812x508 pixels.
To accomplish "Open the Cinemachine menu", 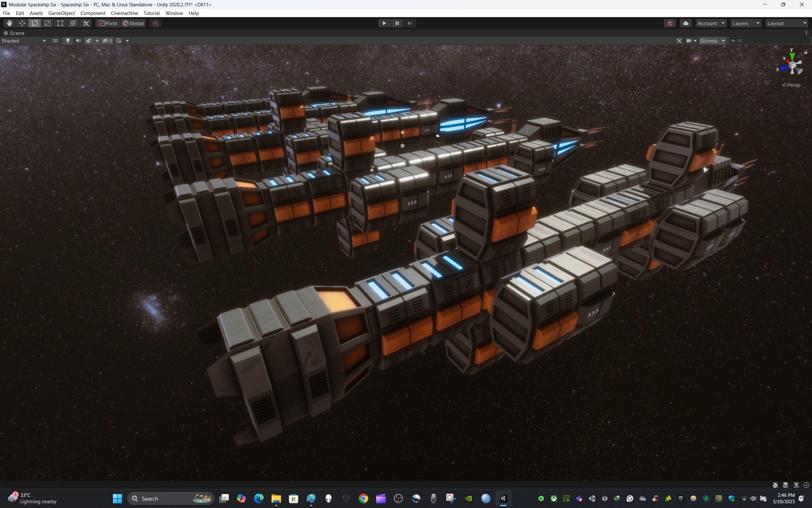I will (x=124, y=13).
